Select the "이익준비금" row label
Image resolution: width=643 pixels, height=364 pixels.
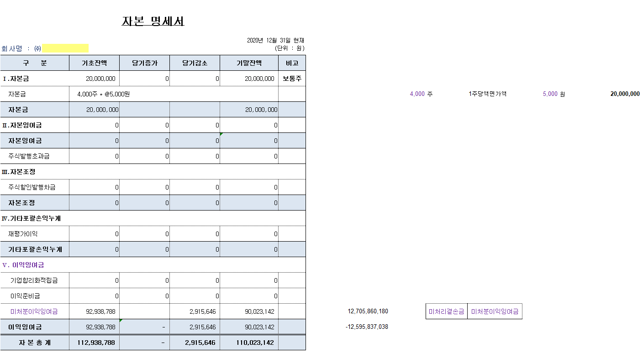point(25,296)
